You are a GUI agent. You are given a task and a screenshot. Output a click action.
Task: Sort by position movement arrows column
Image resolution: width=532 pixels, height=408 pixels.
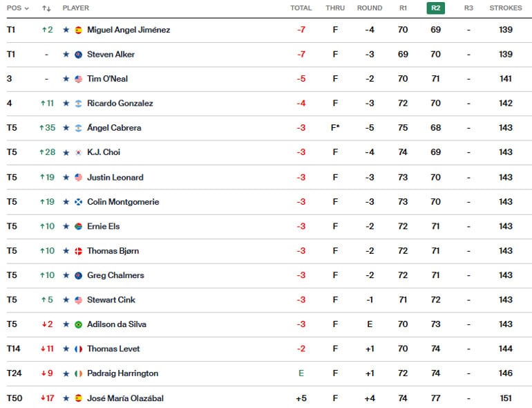click(46, 8)
